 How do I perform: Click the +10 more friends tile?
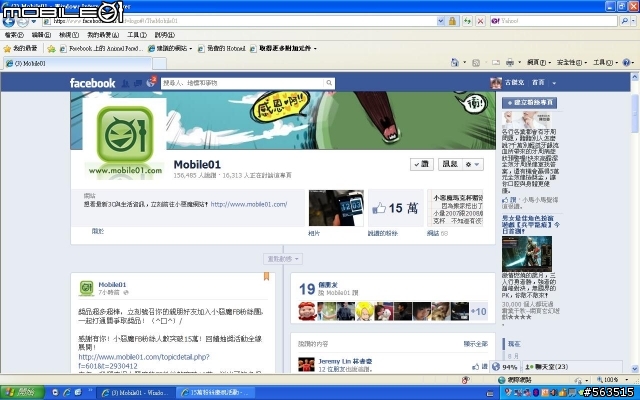click(x=479, y=312)
